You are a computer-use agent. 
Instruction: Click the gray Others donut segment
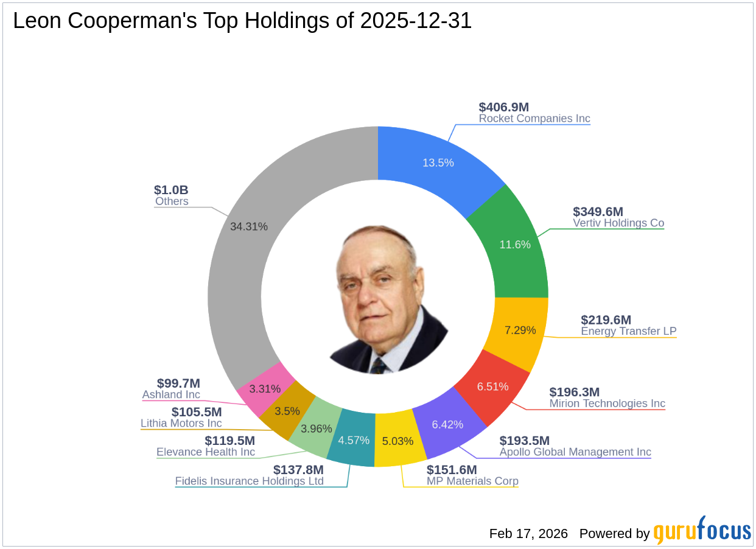coord(250,226)
